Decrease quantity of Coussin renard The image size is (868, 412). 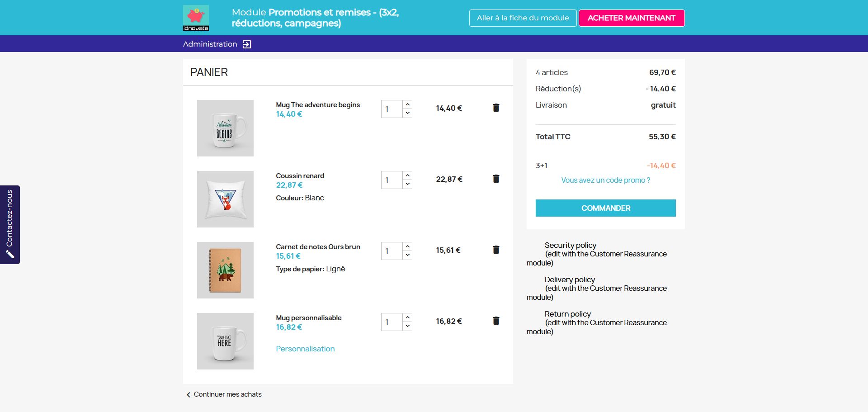pyautogui.click(x=407, y=185)
